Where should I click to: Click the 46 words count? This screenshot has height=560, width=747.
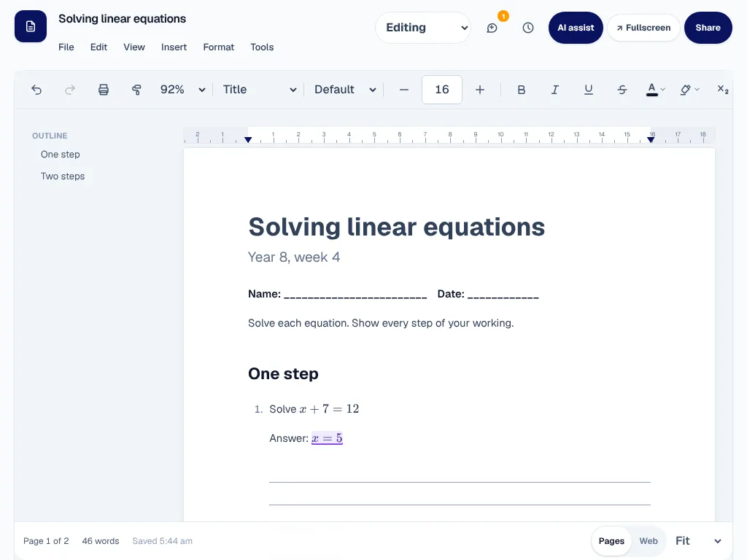coord(101,541)
